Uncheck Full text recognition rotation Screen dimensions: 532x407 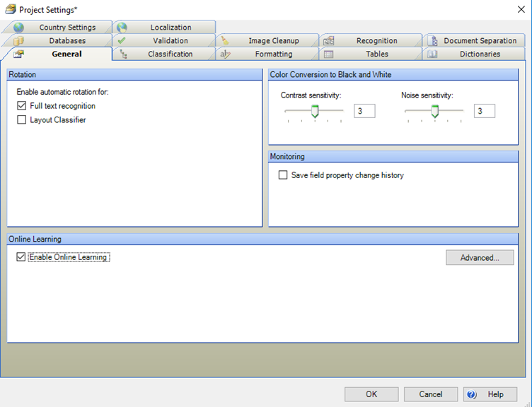click(x=22, y=106)
